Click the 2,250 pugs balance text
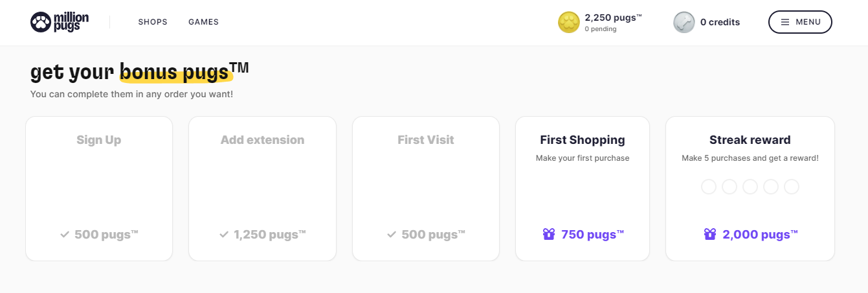Image resolution: width=868 pixels, height=293 pixels. (x=612, y=18)
